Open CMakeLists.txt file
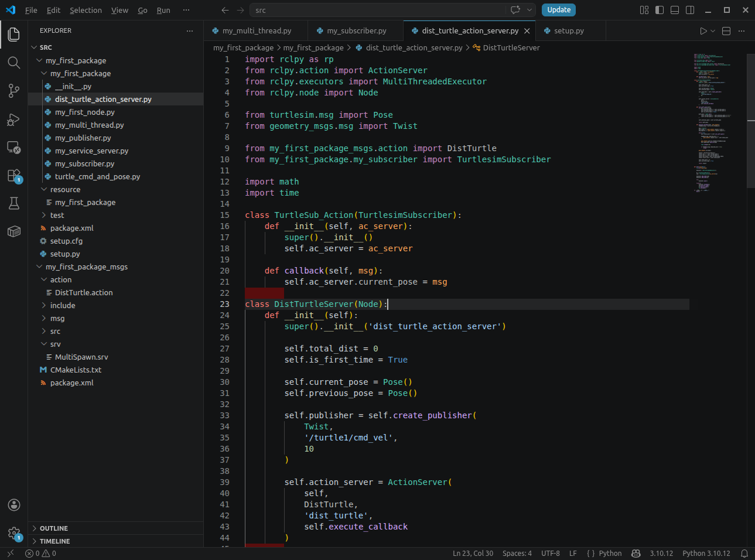 [115, 370]
